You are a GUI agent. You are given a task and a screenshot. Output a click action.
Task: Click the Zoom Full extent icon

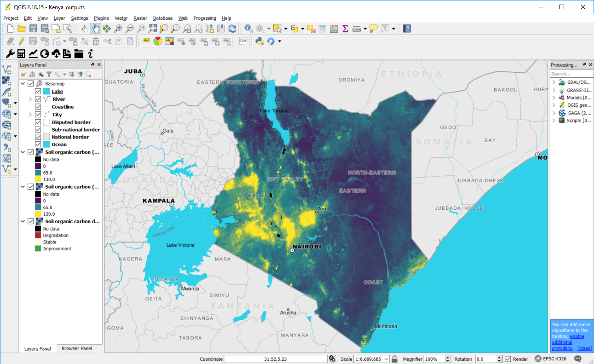pyautogui.click(x=153, y=29)
